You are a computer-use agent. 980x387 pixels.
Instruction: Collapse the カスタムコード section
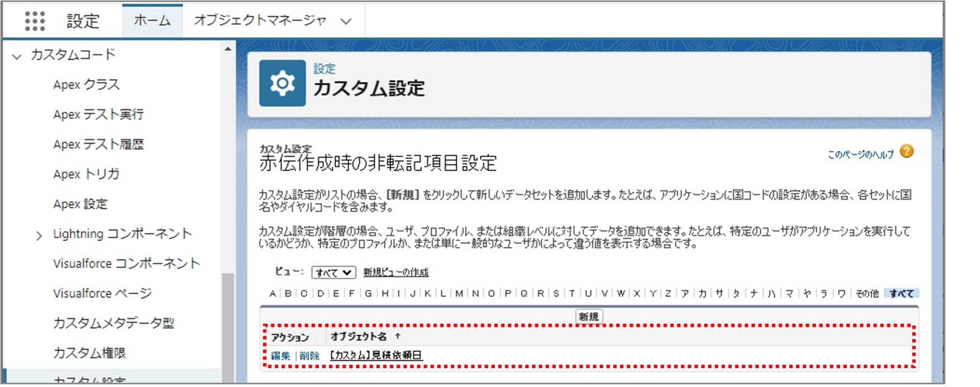click(x=17, y=57)
